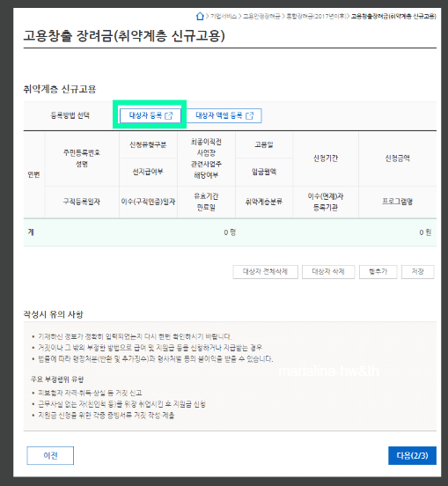This screenshot has width=448, height=486.
Task: Click the home icon in breadcrumb
Action: pyautogui.click(x=200, y=16)
